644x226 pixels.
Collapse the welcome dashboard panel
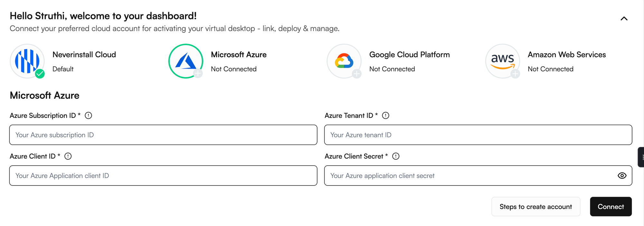click(x=624, y=19)
